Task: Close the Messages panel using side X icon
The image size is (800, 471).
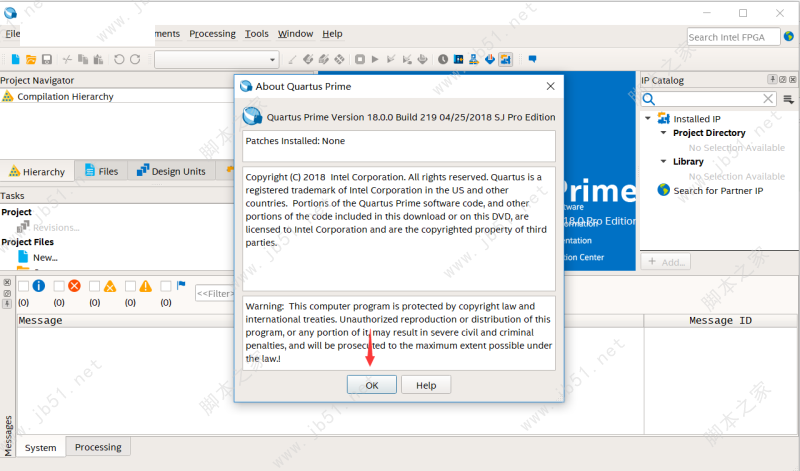Action: 7,283
